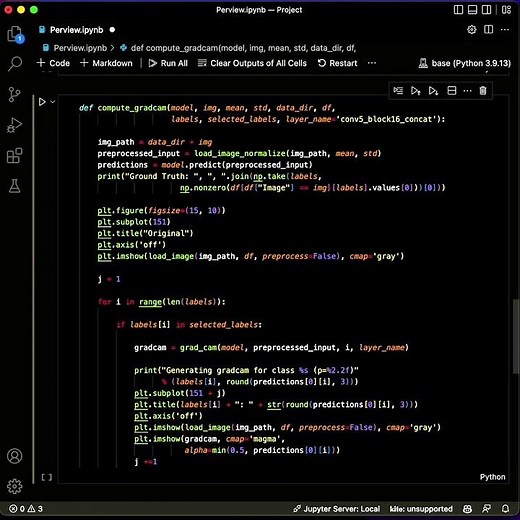This screenshot has height=520, width=520.
Task: Click the for i in range line
Action: click(162, 302)
